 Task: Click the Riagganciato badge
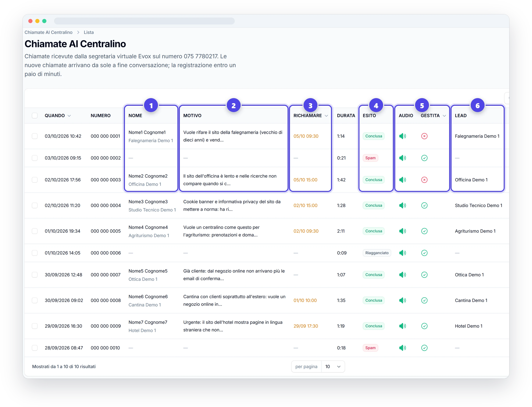click(x=377, y=253)
